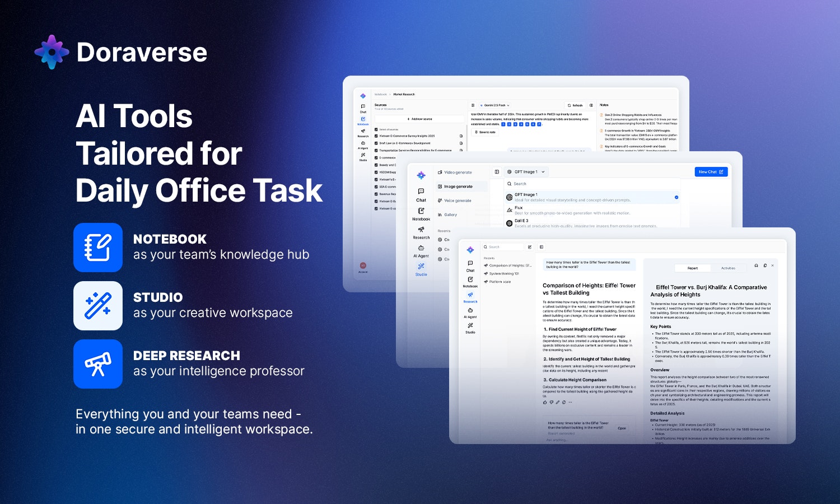The width and height of the screenshot is (840, 504).
Task: Open Studio in the Research window sidebar
Action: (x=470, y=328)
